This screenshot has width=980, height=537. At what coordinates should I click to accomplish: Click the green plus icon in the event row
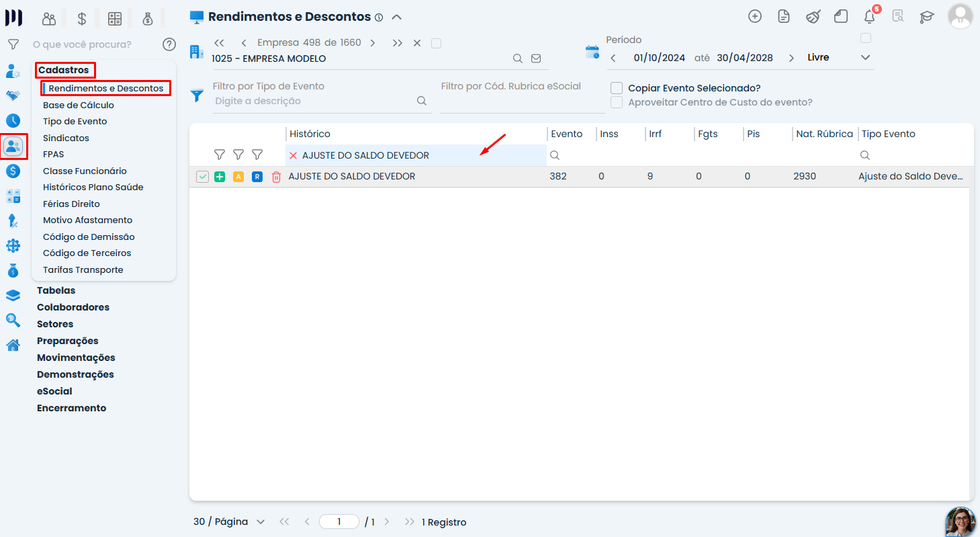220,177
